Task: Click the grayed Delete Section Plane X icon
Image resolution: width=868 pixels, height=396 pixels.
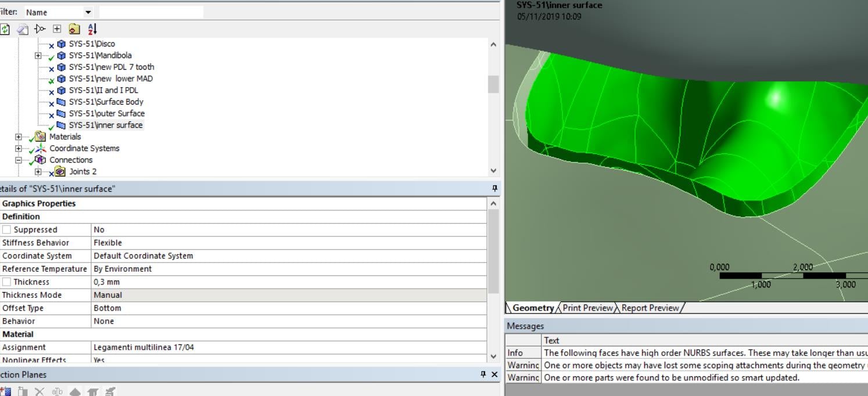Action: point(40,391)
